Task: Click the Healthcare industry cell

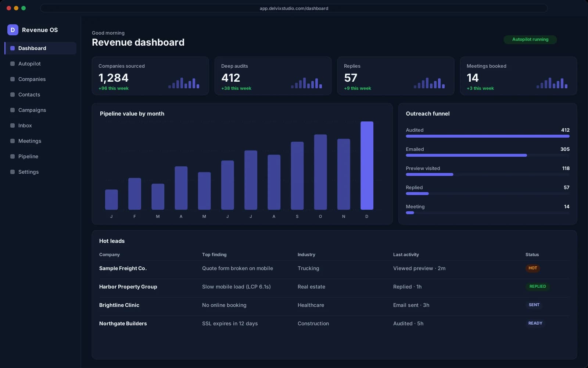Action: 311,305
